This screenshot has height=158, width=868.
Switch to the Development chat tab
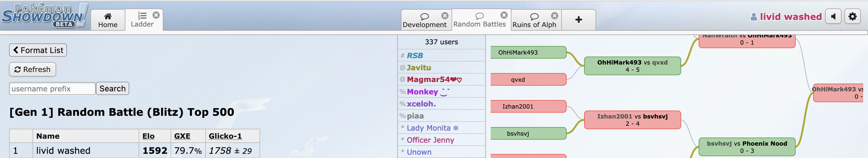pyautogui.click(x=425, y=20)
